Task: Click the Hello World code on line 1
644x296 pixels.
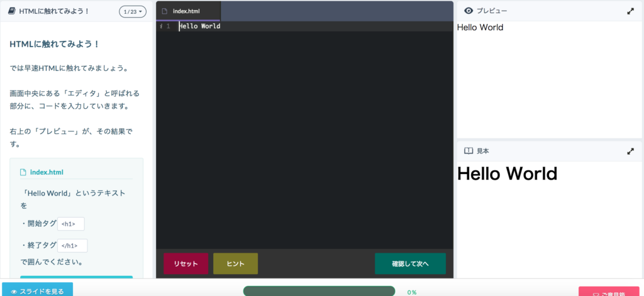Action: coord(199,26)
